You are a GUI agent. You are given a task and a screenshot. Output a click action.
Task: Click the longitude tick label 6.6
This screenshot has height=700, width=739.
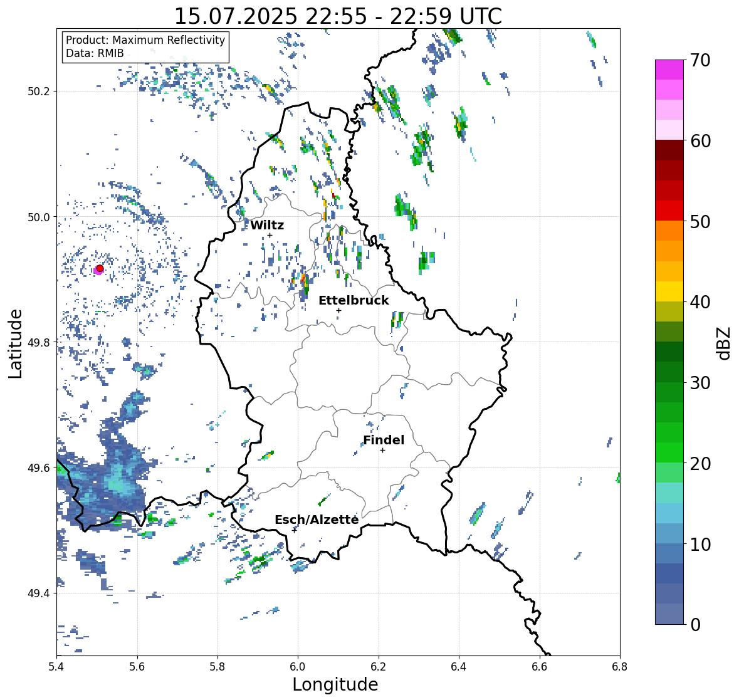540,666
